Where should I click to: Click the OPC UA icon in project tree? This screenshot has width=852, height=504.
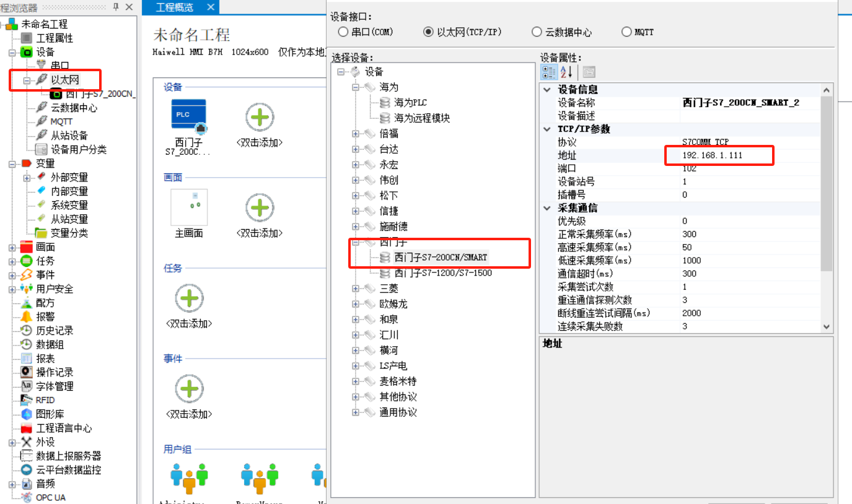coord(27,498)
